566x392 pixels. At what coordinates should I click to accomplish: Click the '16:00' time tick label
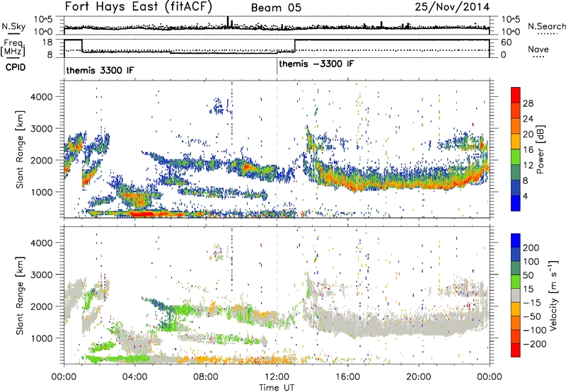pyautogui.click(x=347, y=377)
